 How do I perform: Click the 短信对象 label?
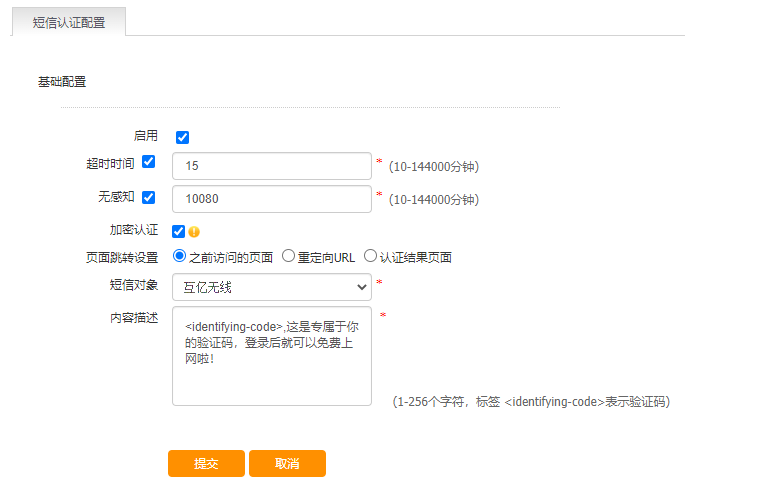(134, 285)
